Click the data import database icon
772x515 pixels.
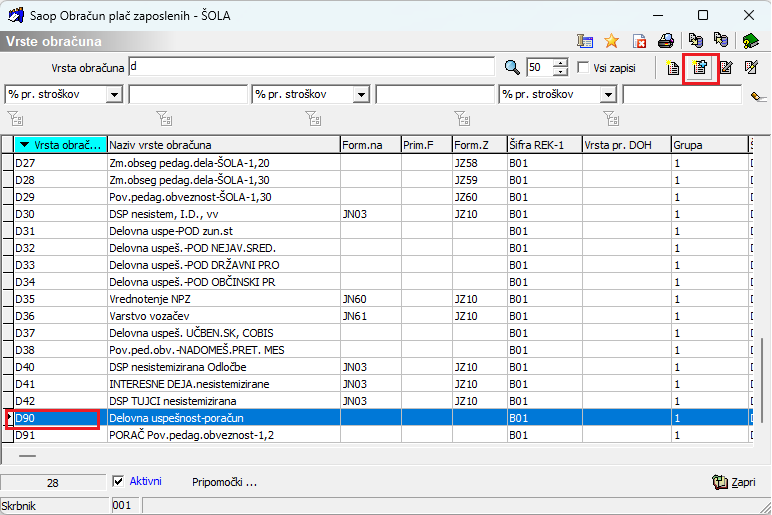(720, 40)
